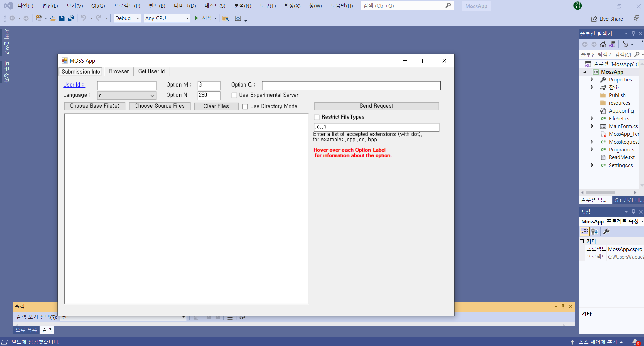Click the Save All double-disk icon

pyautogui.click(x=71, y=18)
